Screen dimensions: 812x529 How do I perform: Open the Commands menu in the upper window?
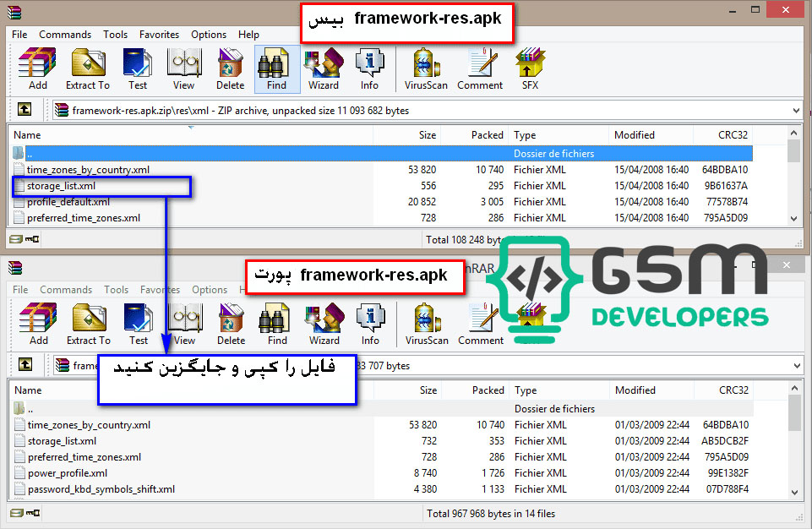(65, 34)
